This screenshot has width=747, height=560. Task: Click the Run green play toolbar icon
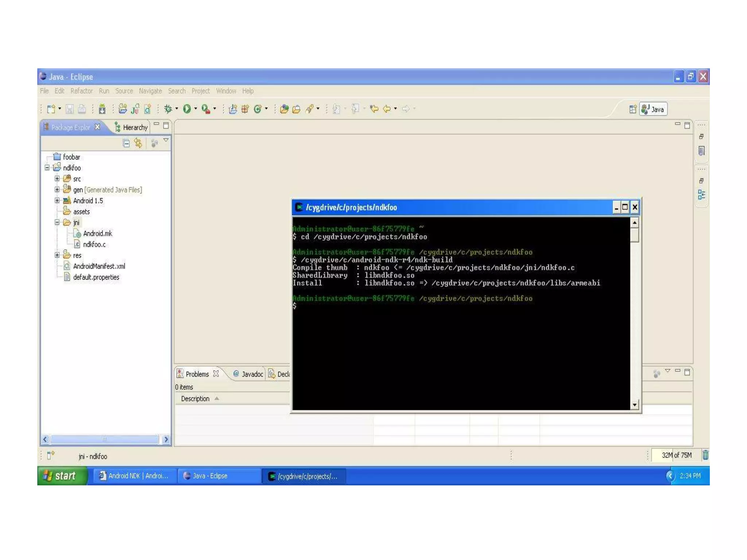(187, 109)
